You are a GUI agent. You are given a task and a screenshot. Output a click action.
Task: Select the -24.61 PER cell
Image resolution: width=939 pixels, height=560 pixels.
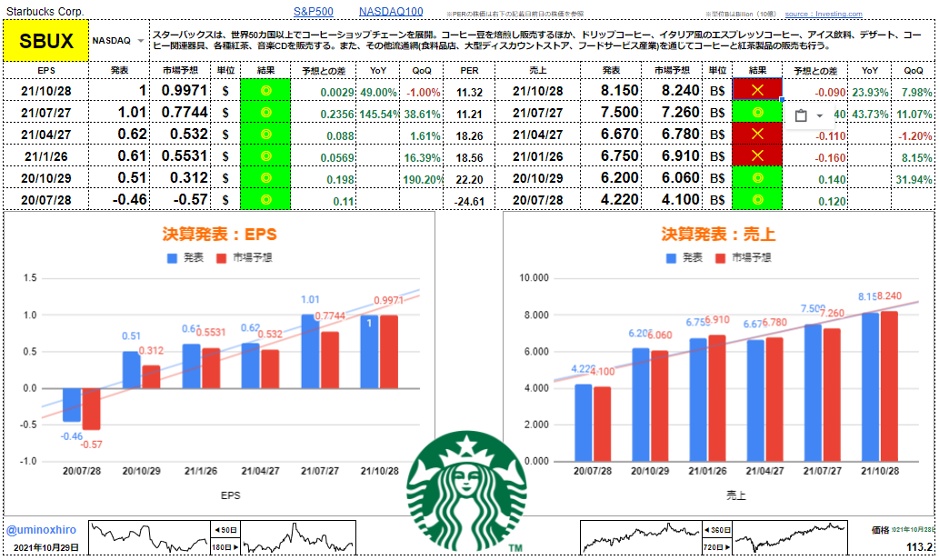point(469,201)
